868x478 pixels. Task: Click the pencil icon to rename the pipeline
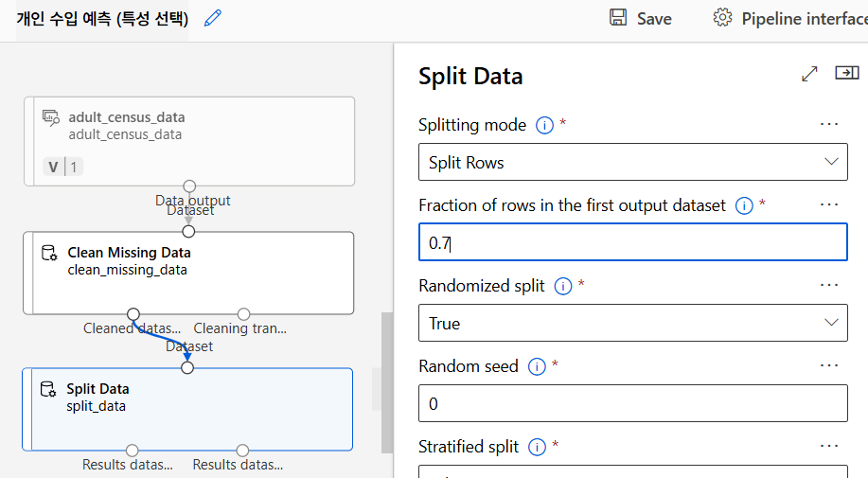tap(213, 19)
